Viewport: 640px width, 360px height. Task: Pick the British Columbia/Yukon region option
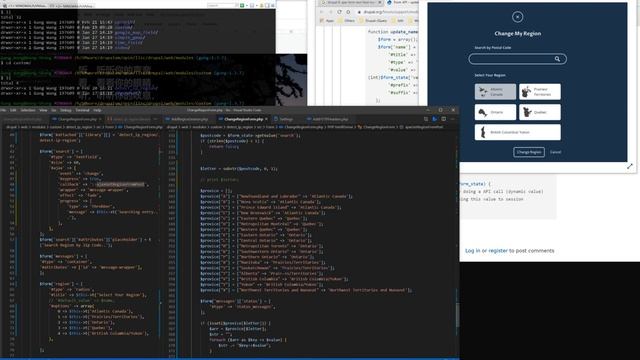pyautogui.click(x=518, y=132)
